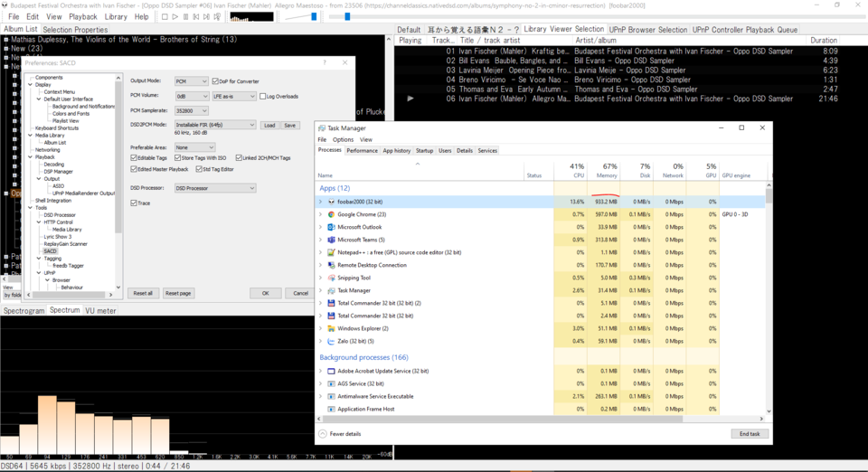Image resolution: width=868 pixels, height=472 pixels.
Task: Click the End task button
Action: 750,434
